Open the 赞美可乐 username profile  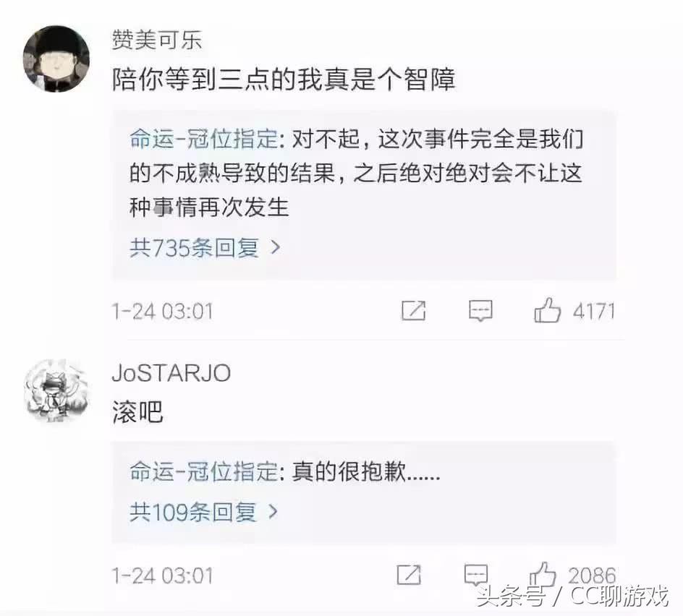(157, 40)
